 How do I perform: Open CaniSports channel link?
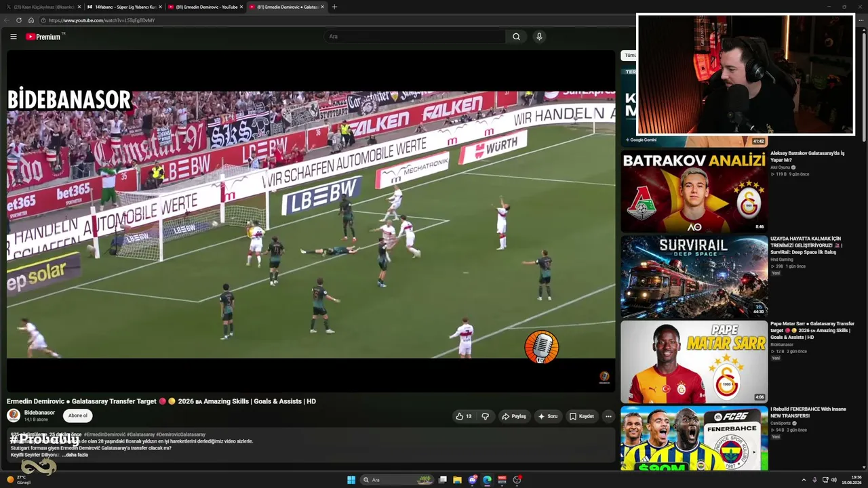pos(781,424)
